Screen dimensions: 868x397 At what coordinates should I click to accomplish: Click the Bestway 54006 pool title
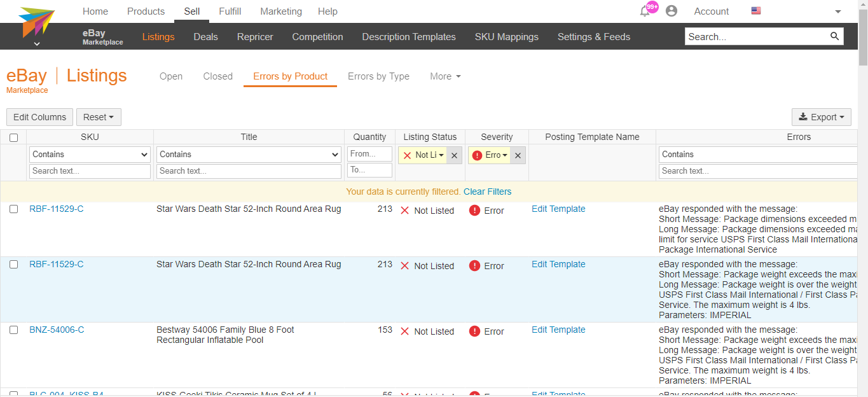pos(225,335)
